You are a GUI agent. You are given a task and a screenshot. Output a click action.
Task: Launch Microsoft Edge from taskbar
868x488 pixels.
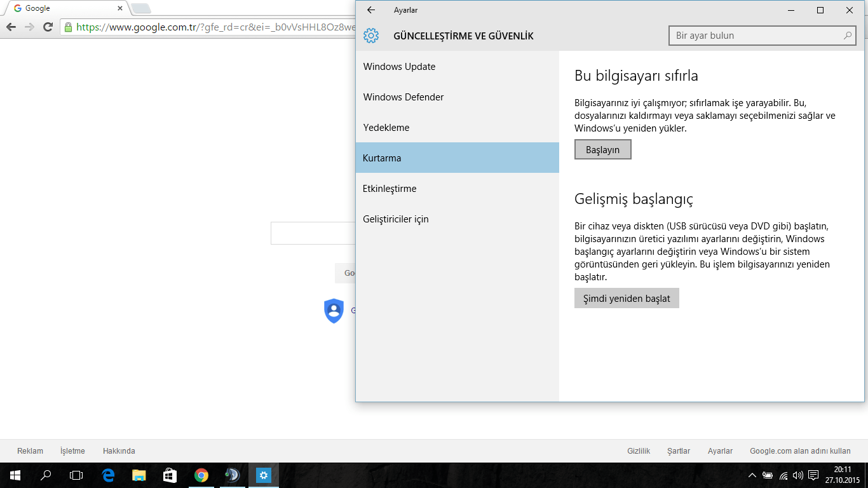click(108, 475)
